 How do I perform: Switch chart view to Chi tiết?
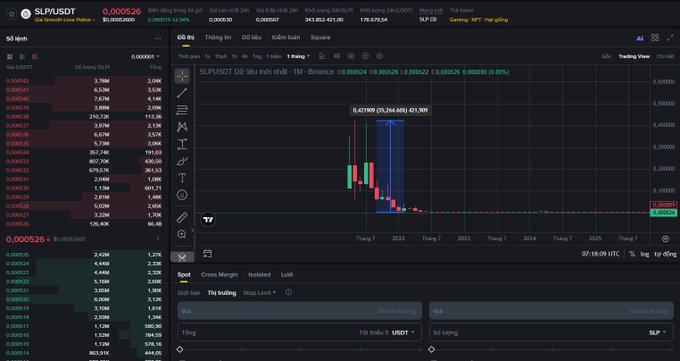(x=665, y=56)
